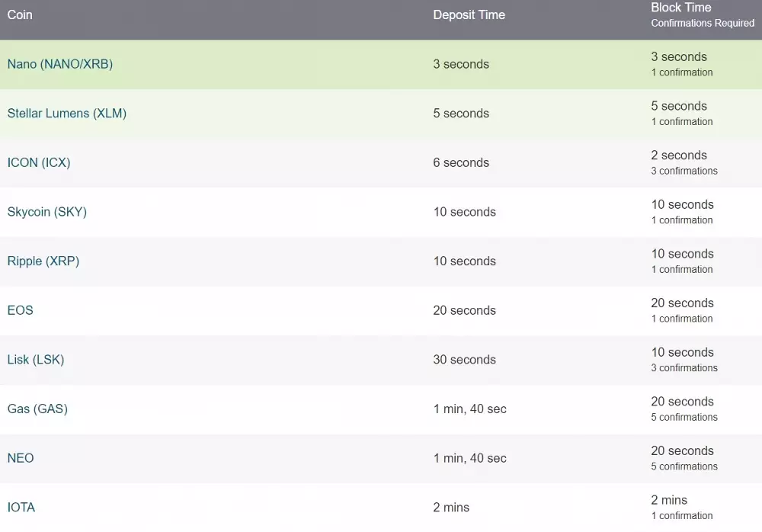Click the Skycoin (SKY) link

[x=47, y=212]
